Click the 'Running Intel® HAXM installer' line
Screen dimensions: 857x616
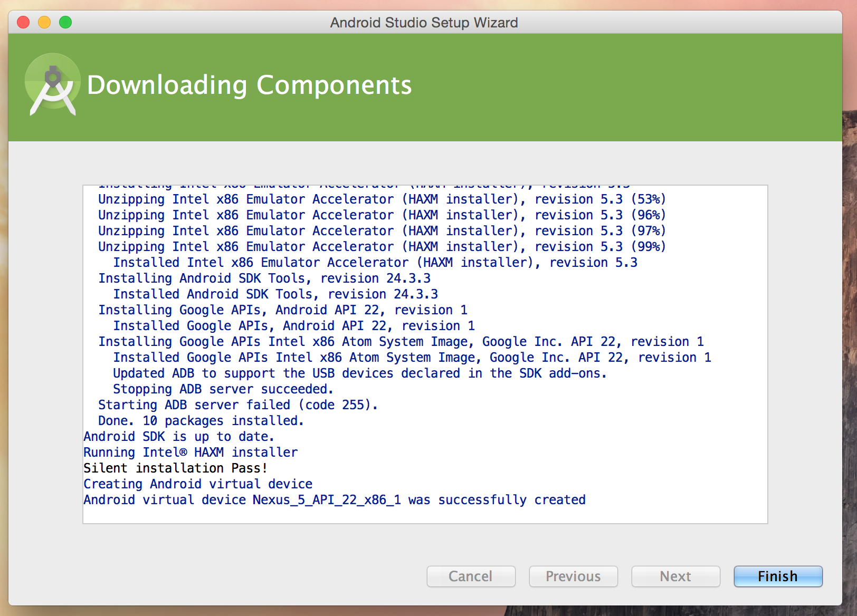pyautogui.click(x=191, y=453)
